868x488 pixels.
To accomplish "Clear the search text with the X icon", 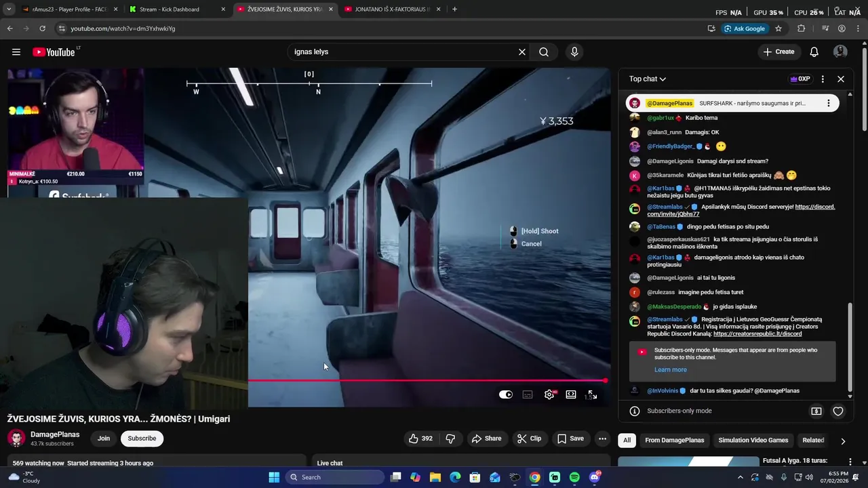I will click(x=522, y=52).
